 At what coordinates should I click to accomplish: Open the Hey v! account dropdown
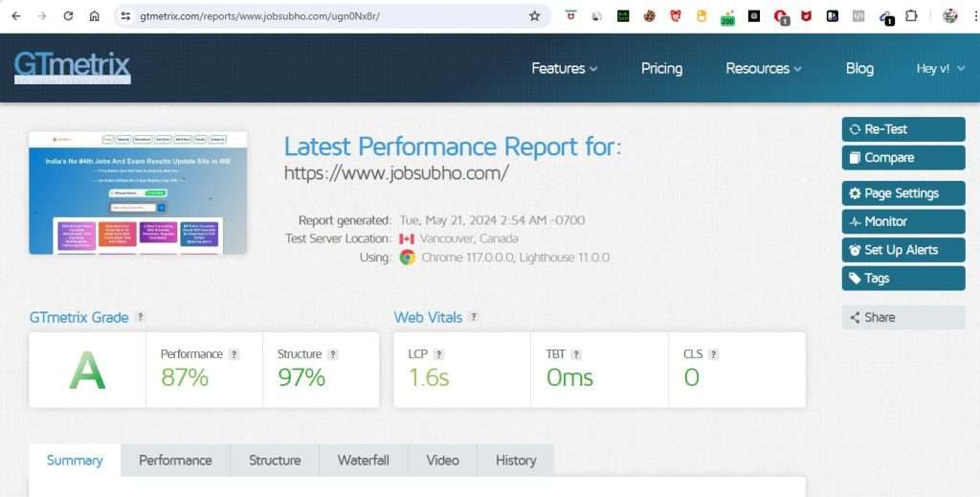pos(941,68)
